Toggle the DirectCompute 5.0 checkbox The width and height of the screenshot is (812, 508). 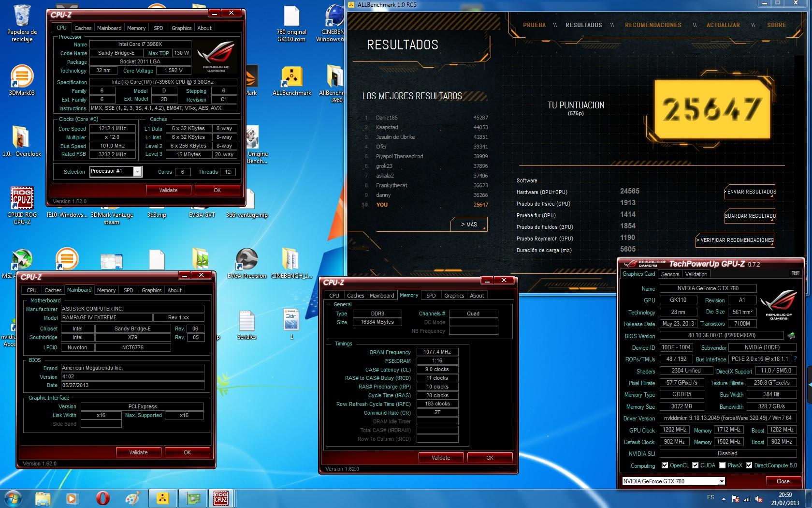pyautogui.click(x=749, y=465)
